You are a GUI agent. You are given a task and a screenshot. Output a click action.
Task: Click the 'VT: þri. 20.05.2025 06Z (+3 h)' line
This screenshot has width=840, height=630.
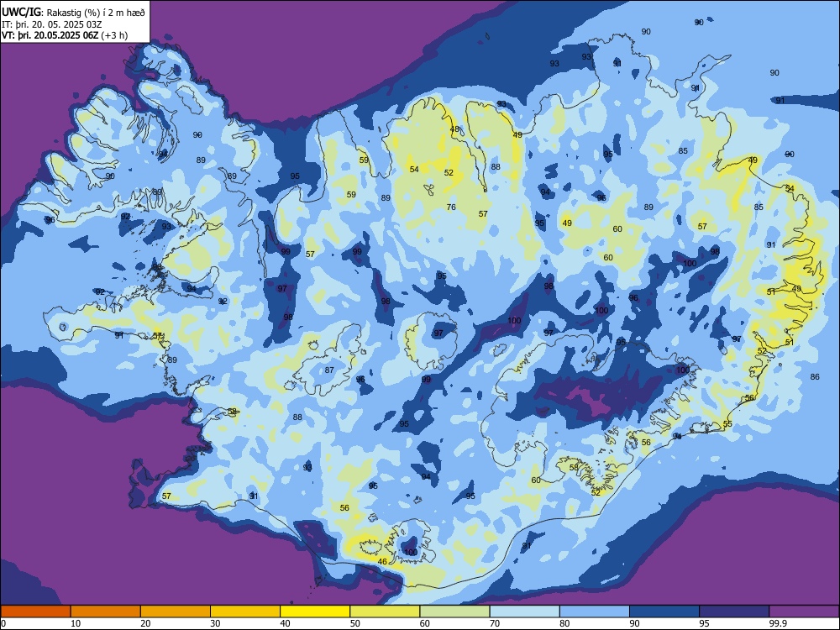tap(65, 35)
